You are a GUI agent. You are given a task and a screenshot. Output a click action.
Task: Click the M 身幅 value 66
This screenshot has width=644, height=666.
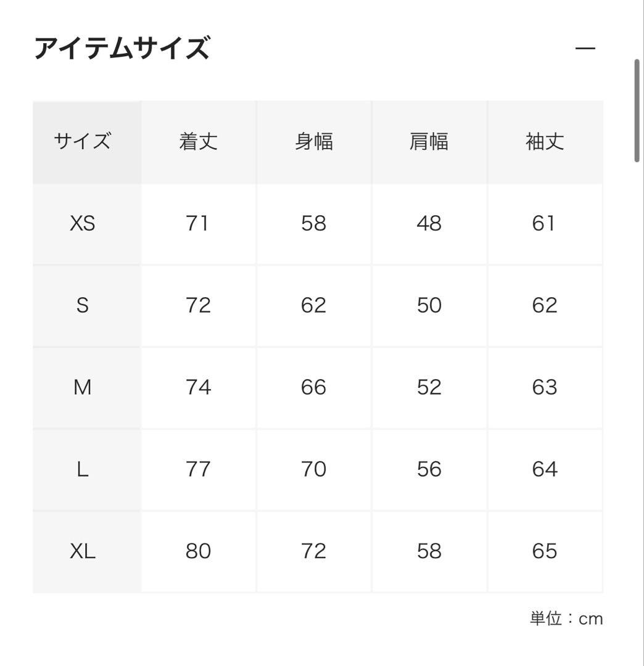[x=313, y=387]
